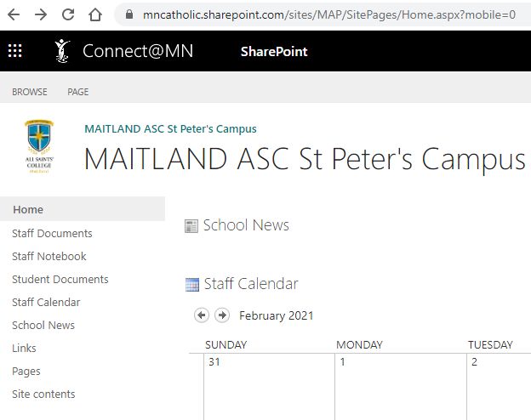The height and width of the screenshot is (420, 531).
Task: Open the Staff Calendar web part title
Action: tap(251, 284)
